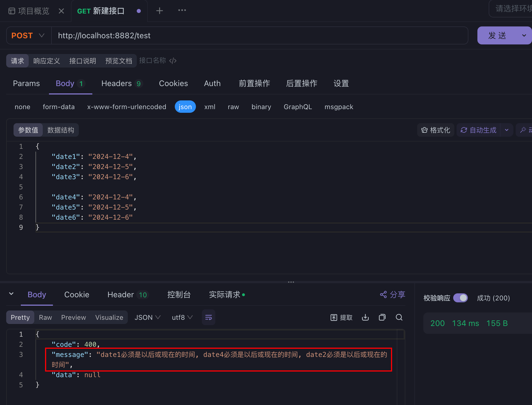The width and height of the screenshot is (532, 405).
Task: Click the 格式化 format button
Action: (x=436, y=130)
